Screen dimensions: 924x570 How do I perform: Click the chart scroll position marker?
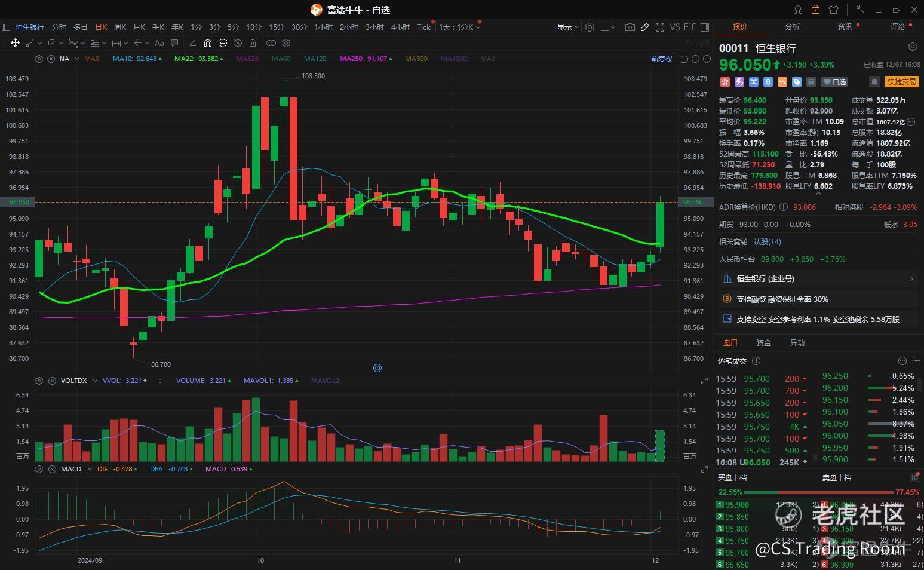(x=377, y=368)
